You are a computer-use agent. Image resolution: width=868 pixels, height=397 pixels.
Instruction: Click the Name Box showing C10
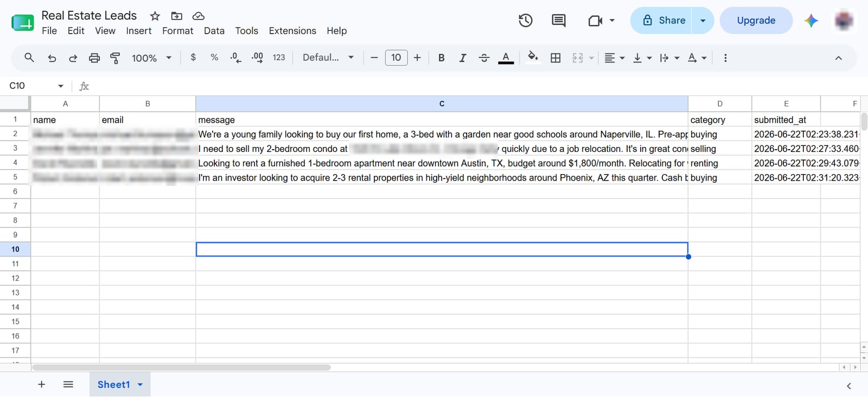click(x=36, y=86)
